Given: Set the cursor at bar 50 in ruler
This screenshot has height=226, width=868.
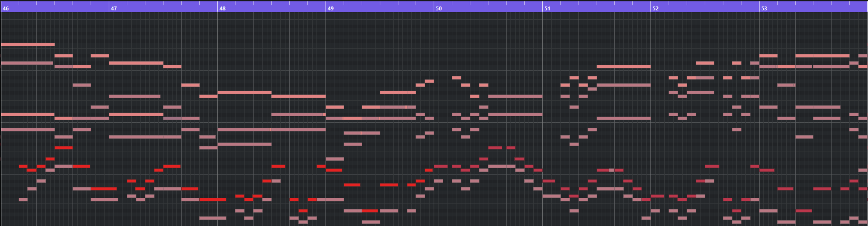Looking at the screenshot, I should coord(439,8).
